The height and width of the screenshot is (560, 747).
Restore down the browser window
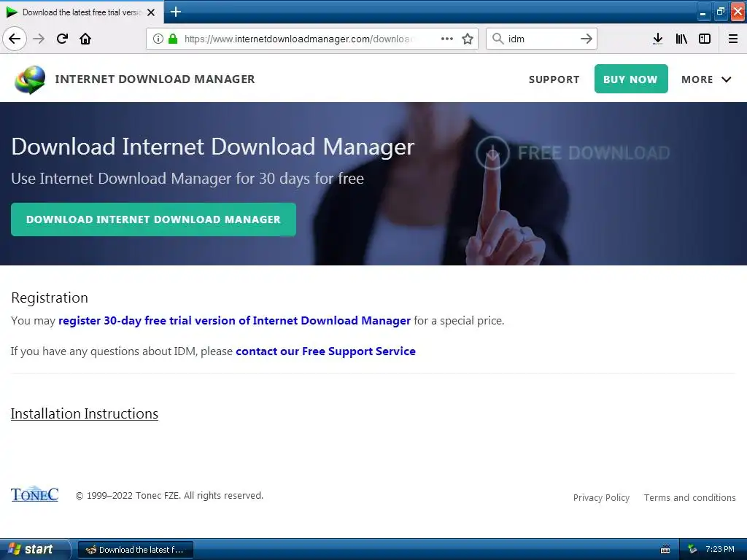tap(720, 12)
